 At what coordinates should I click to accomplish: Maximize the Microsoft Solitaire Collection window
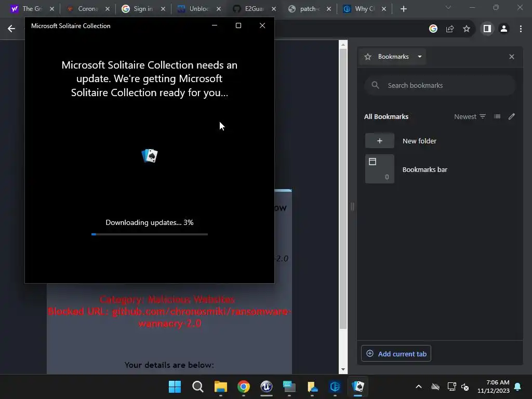[x=238, y=25]
